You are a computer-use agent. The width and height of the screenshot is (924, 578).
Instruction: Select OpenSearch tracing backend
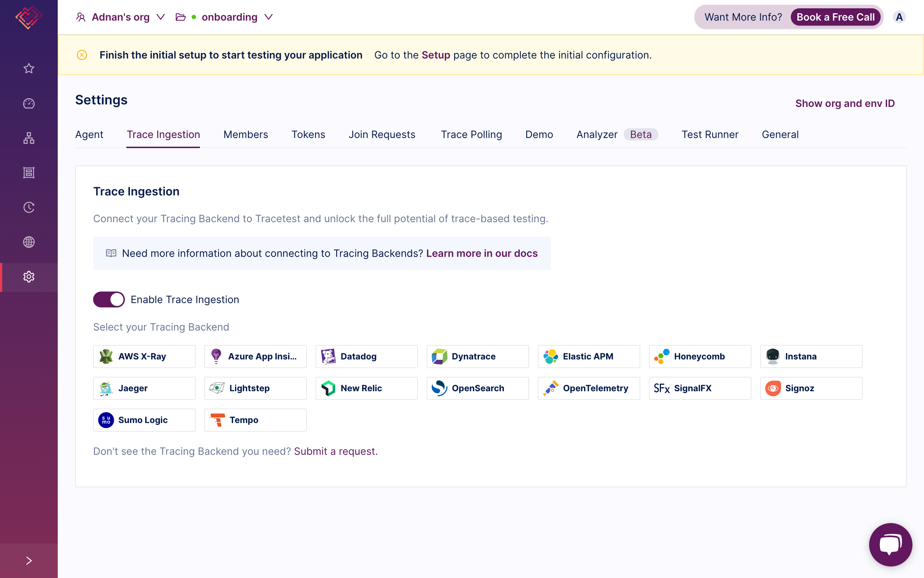tap(478, 388)
